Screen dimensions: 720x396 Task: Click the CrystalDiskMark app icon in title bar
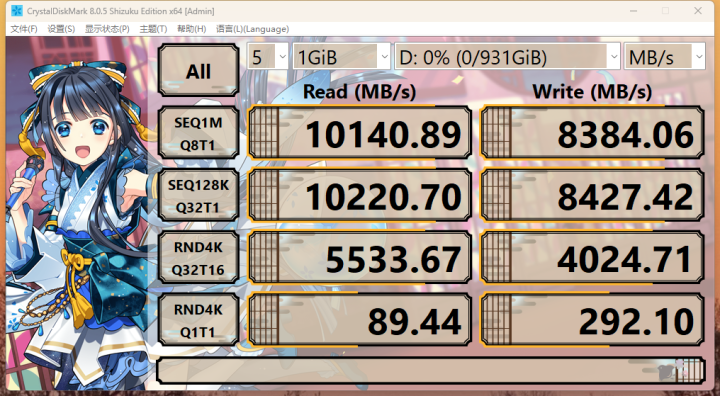pyautogui.click(x=16, y=11)
